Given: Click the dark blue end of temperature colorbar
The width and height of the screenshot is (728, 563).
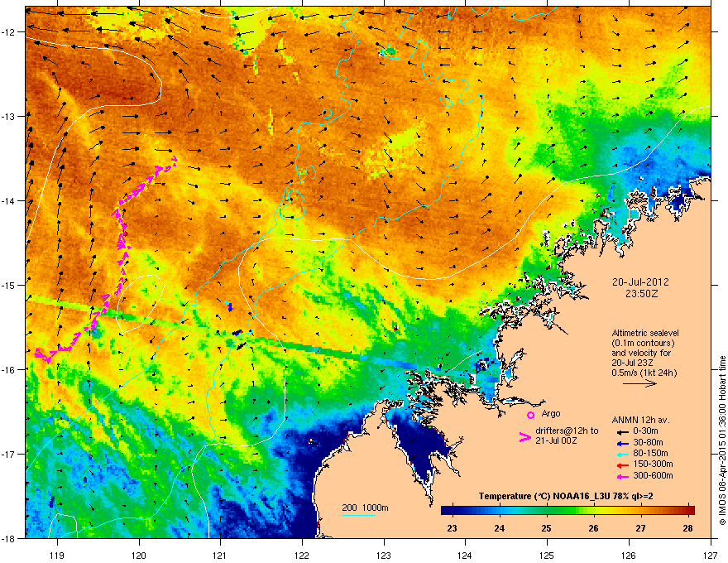Looking at the screenshot, I should pos(448,511).
